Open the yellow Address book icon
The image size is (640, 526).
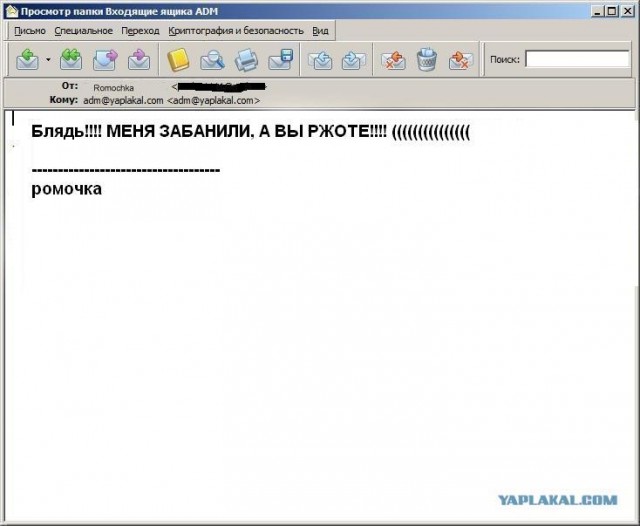178,60
